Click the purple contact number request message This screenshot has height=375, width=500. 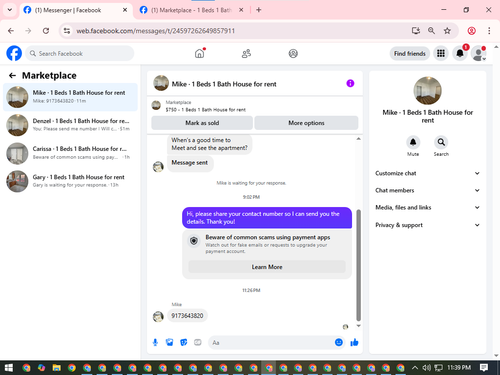[267, 218]
